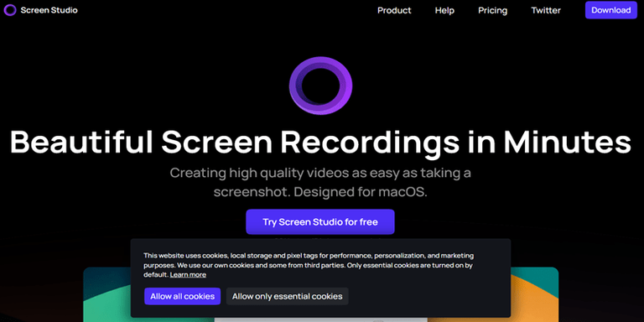Viewport: 644px width, 322px height.
Task: Click Try Screen Studio for free button
Action: pyautogui.click(x=320, y=221)
